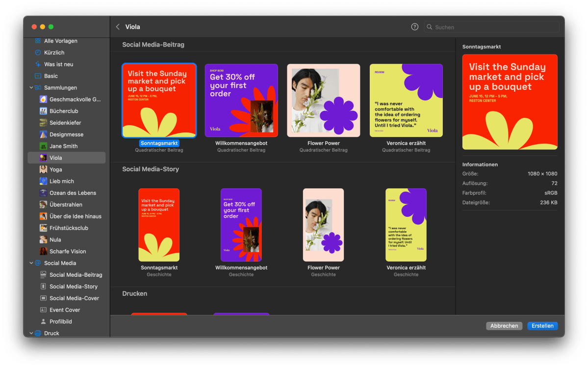Screen dimensions: 588x368
Task: Select the Profilbild person icon
Action: tap(43, 321)
